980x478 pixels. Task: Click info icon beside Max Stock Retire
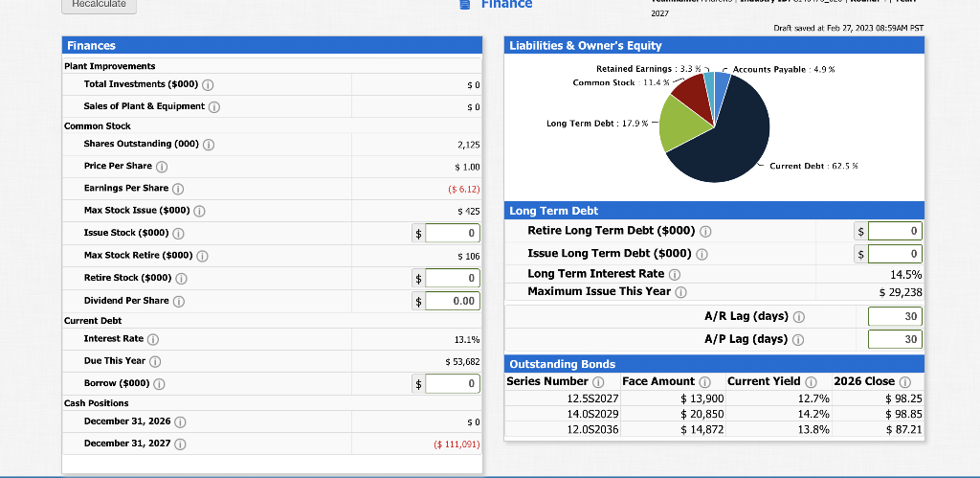tap(203, 256)
